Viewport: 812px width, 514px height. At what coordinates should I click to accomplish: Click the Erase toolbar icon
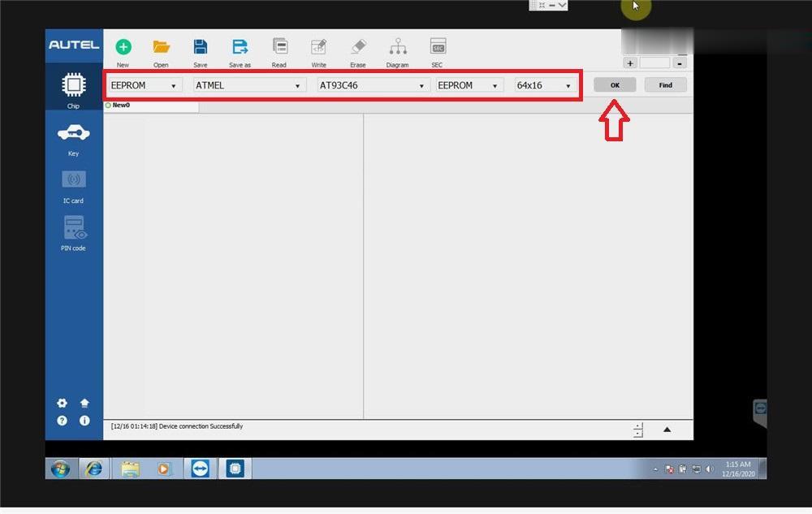click(358, 47)
